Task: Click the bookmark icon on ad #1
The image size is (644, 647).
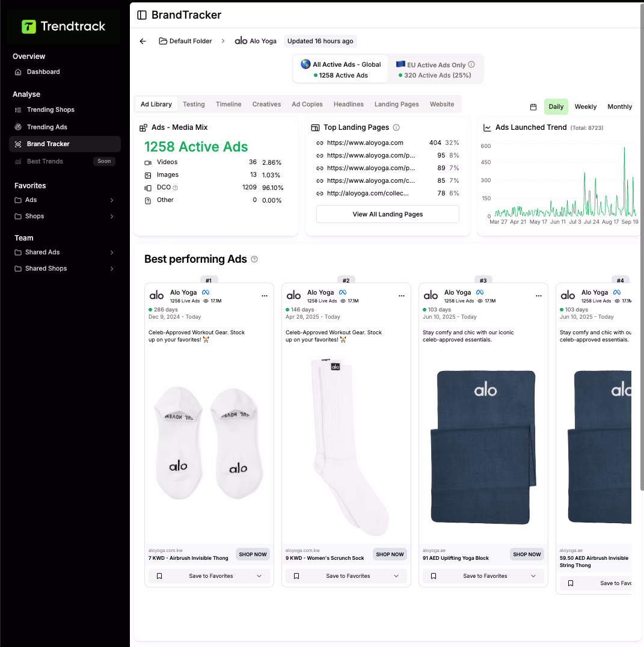Action: (x=159, y=576)
